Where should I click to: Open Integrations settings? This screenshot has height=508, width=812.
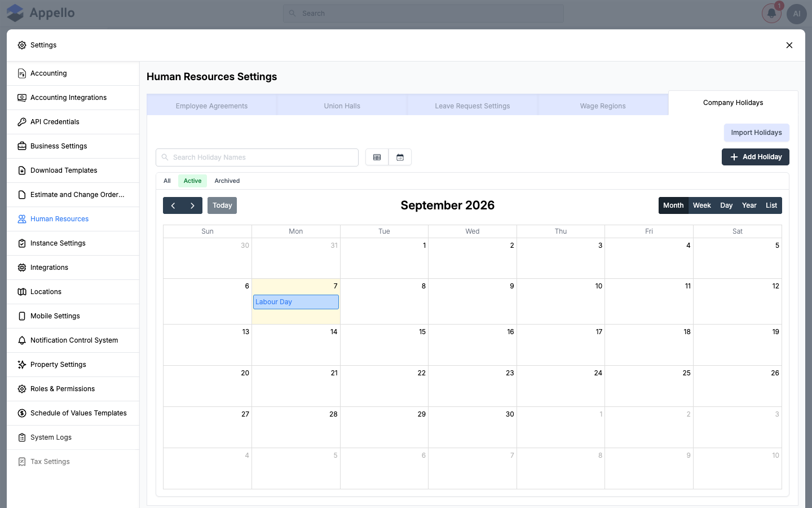point(73,268)
